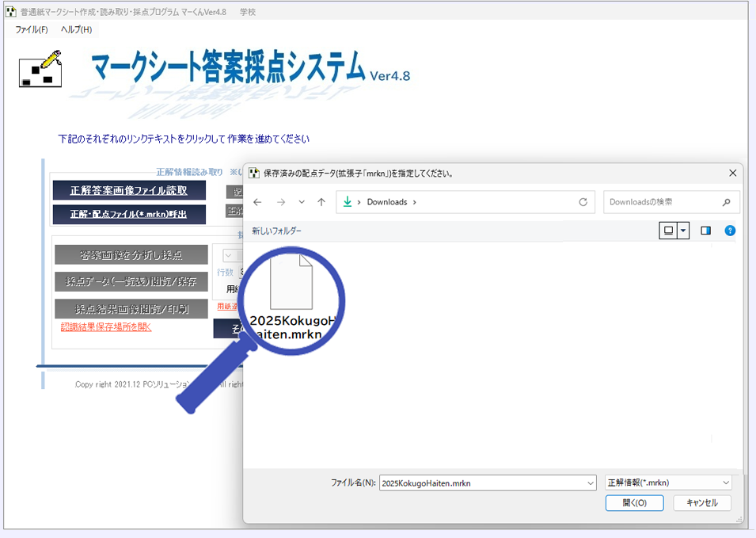
Task: Click the green Downloads arrow icon
Action: (347, 202)
